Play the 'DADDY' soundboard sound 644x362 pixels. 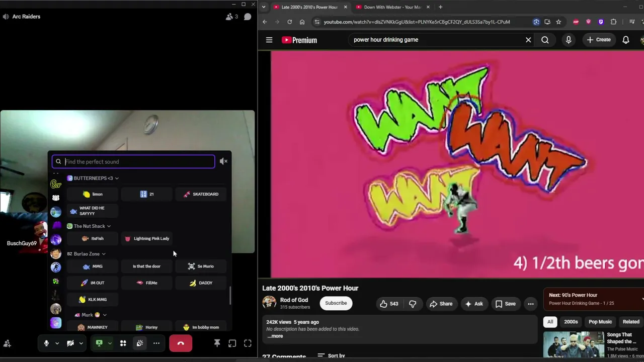pos(201,283)
